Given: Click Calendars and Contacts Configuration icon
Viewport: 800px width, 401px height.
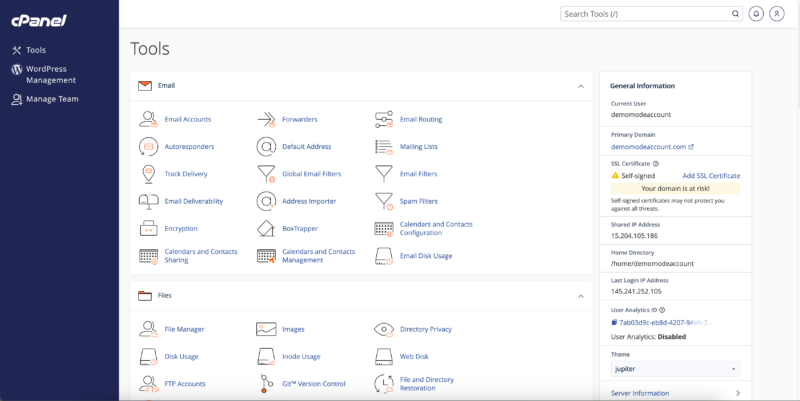Looking at the screenshot, I should pos(384,229).
